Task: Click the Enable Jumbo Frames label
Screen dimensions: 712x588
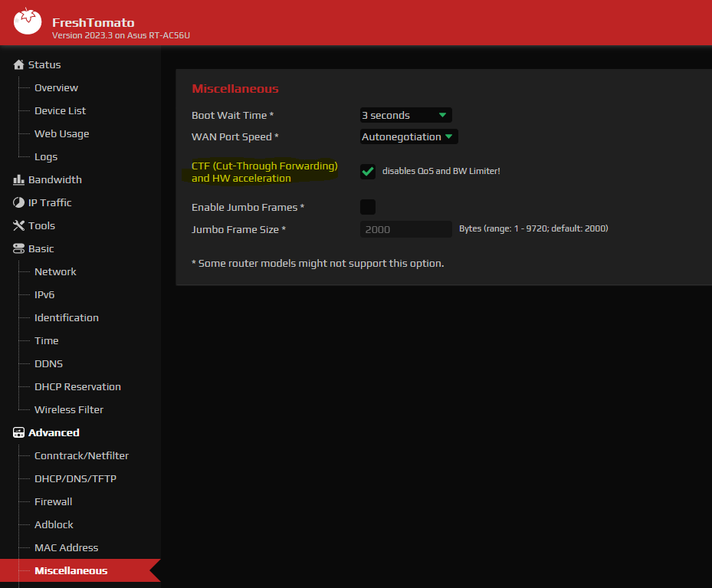Action: tap(248, 207)
